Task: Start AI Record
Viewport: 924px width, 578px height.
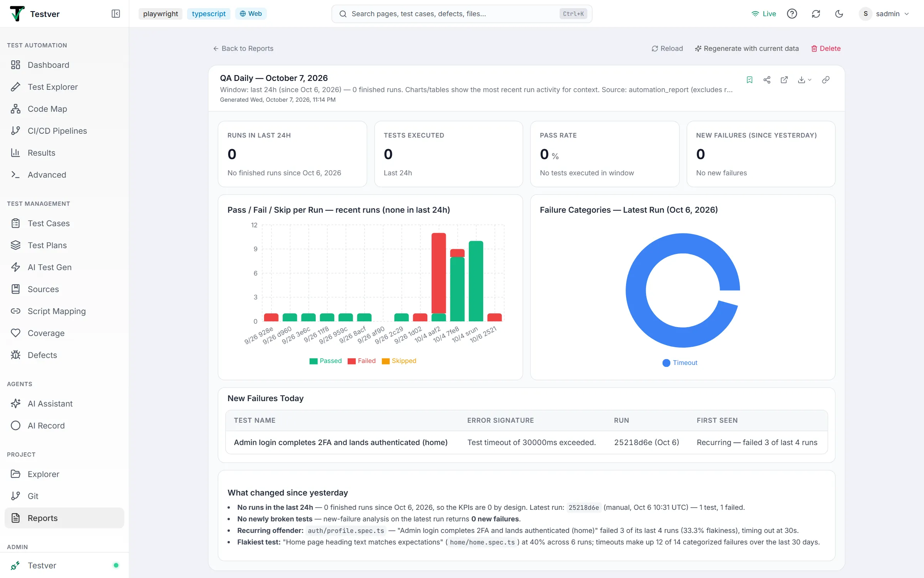Action: (x=64, y=425)
